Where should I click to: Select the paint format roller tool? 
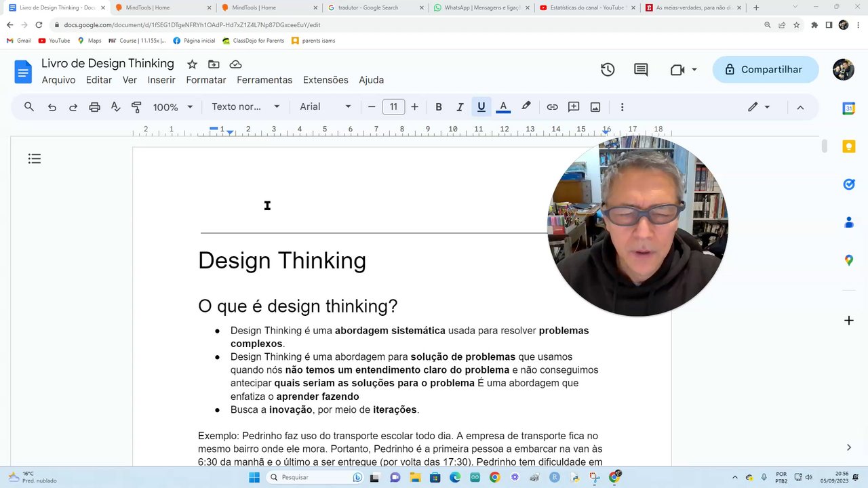(136, 107)
